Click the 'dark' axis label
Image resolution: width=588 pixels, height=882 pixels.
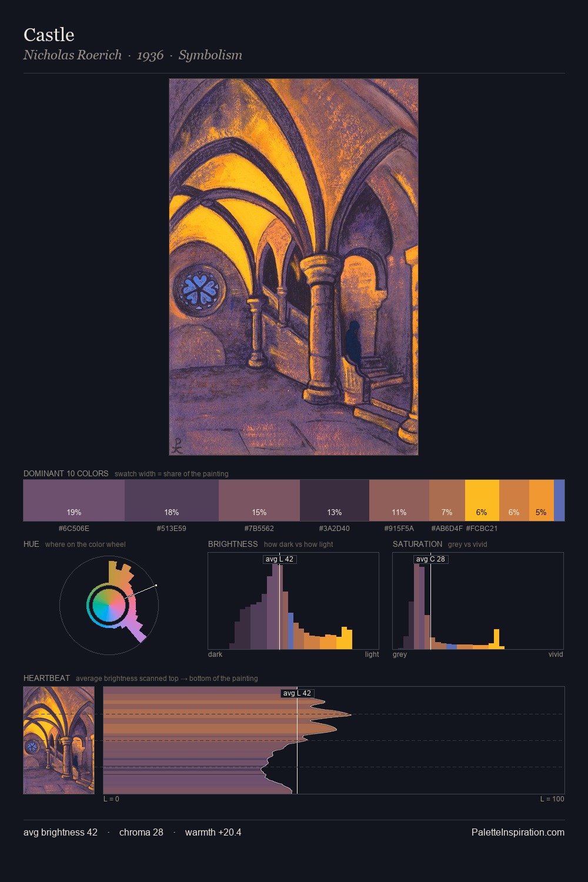pyautogui.click(x=215, y=654)
